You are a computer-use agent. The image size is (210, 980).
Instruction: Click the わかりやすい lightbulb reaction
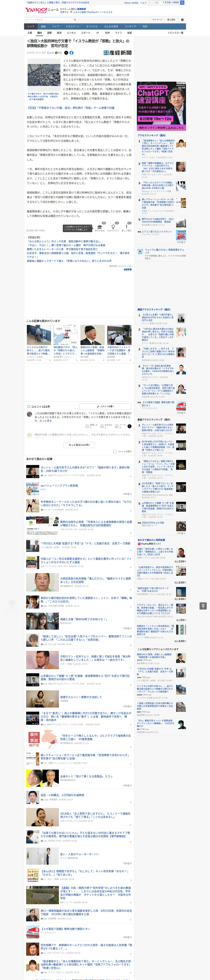pyautogui.click(x=113, y=228)
